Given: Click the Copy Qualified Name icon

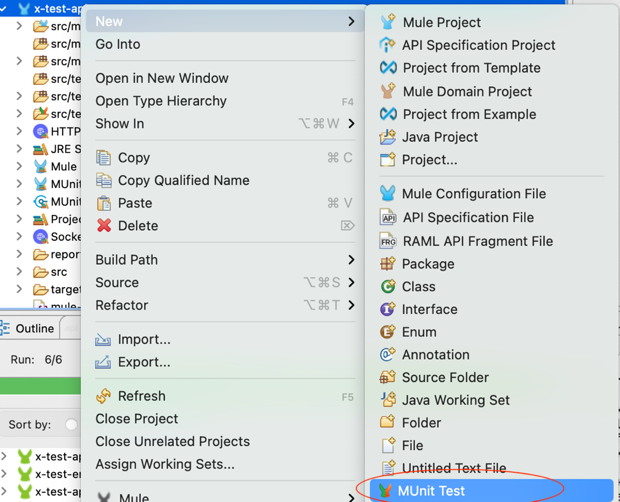Looking at the screenshot, I should [x=104, y=180].
